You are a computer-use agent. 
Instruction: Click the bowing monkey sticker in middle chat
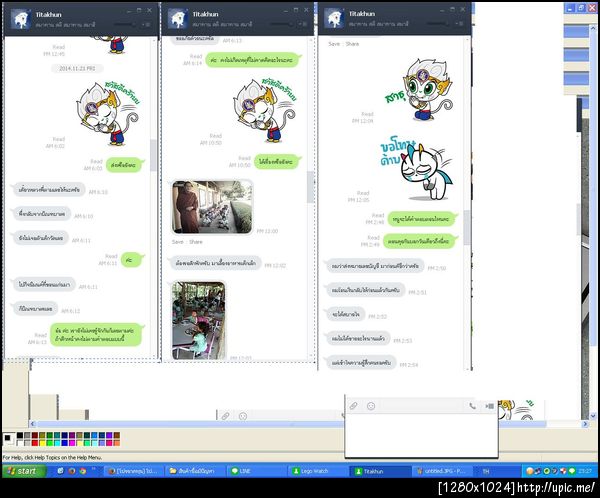(265, 109)
